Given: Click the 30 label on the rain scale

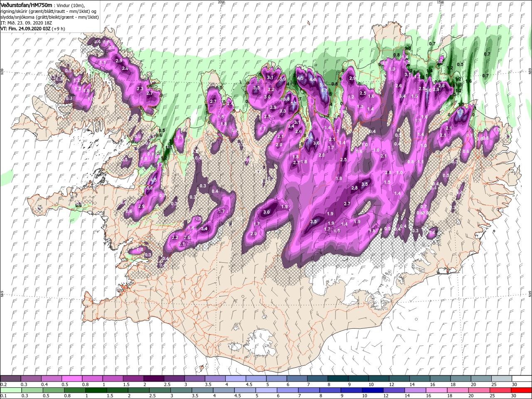Looking at the screenshot, I should coord(513,396).
